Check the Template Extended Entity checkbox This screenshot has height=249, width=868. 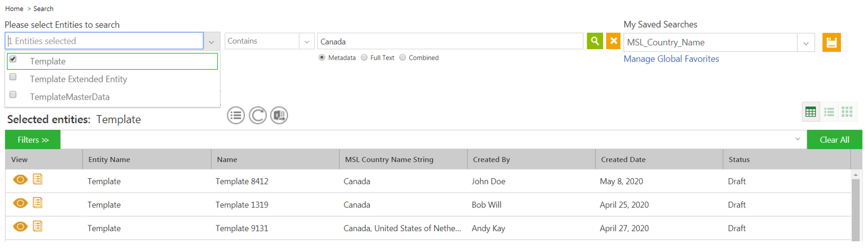pyautogui.click(x=13, y=77)
